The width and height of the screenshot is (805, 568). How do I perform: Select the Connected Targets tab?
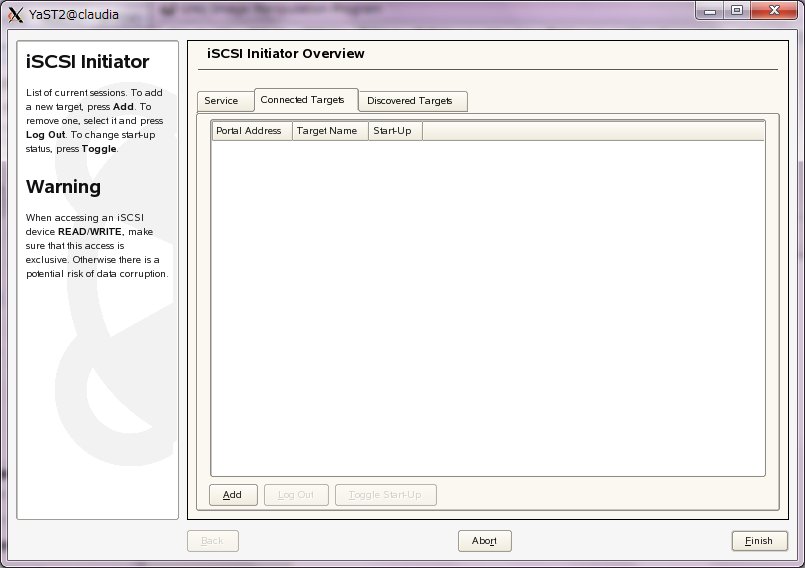pyautogui.click(x=306, y=100)
